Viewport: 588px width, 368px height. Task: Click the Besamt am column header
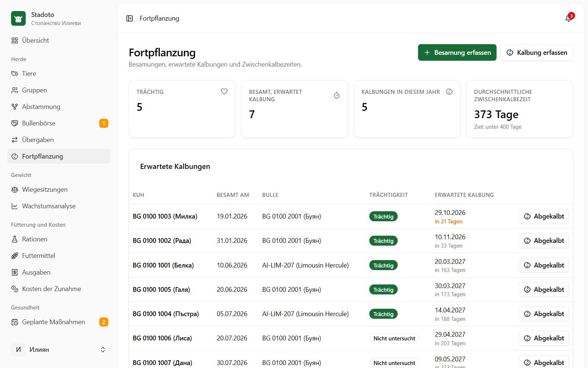pos(233,195)
